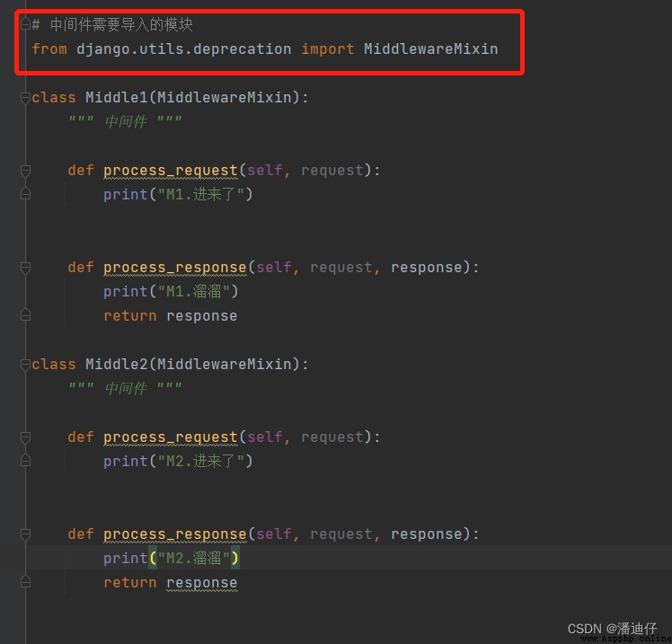Click the class name "Middle2"

coord(117,365)
